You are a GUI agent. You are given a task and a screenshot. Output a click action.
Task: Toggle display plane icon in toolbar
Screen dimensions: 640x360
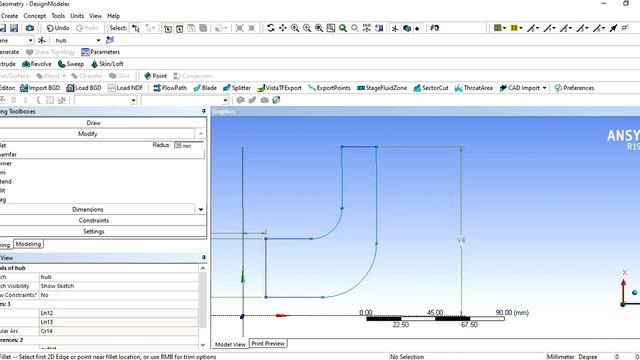pyautogui.click(x=395, y=28)
